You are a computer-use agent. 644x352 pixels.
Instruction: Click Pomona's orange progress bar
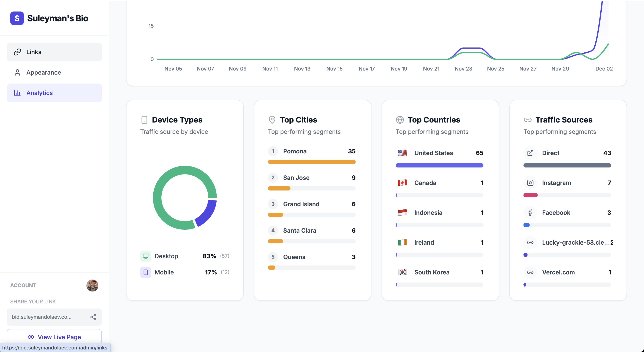click(312, 162)
